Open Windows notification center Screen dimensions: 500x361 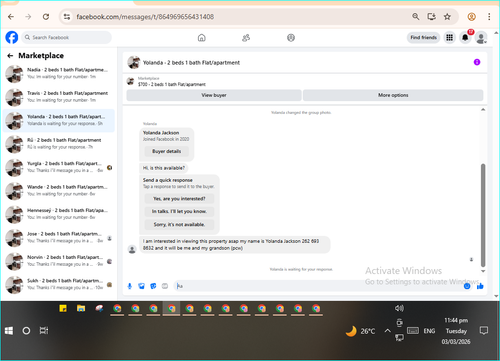(484, 331)
